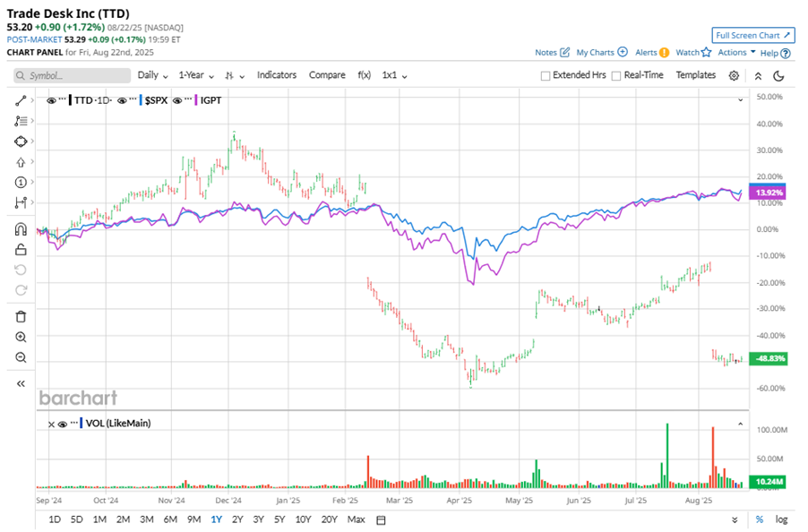Open the Alerts link
The height and width of the screenshot is (532, 808).
coord(652,52)
